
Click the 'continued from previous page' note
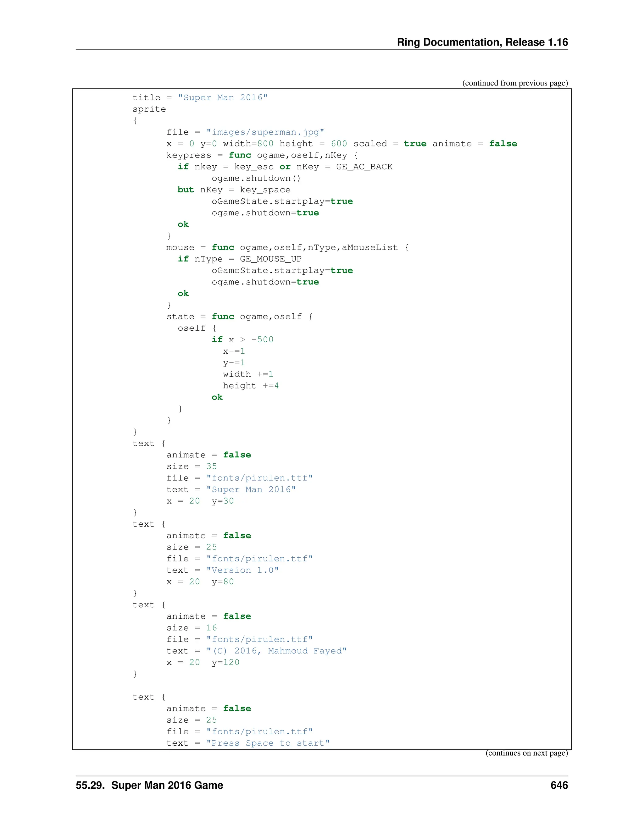tap(515, 83)
